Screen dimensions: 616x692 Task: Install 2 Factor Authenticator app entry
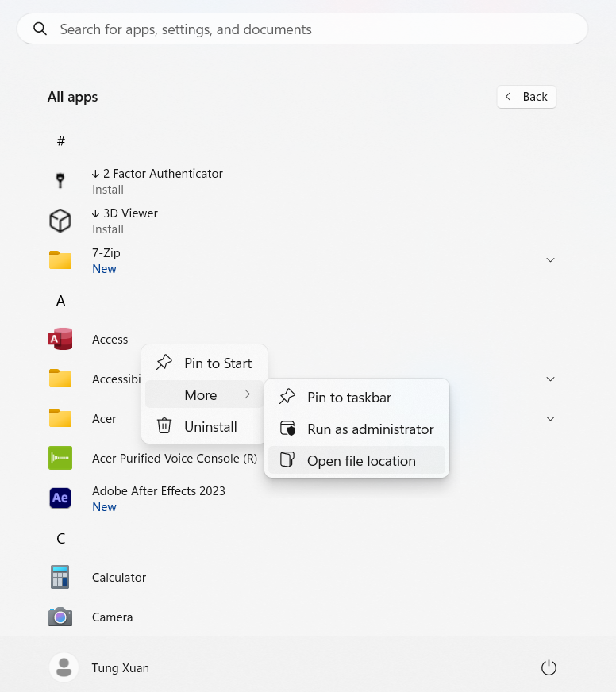coord(302,181)
